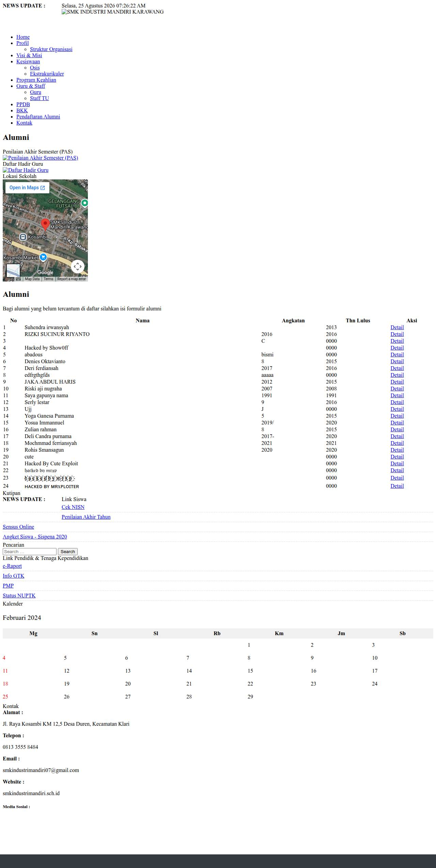Viewport: 436px width, 868px height.
Task: Open the Guru & Staff link
Action: point(31,86)
